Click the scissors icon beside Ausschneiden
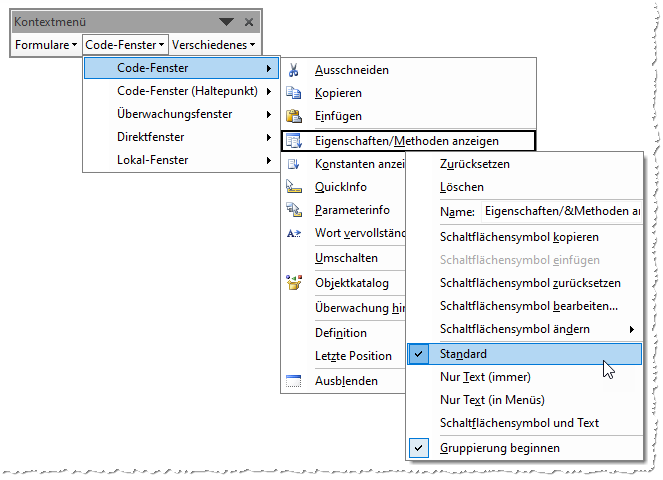The height and width of the screenshot is (480, 663). 294,70
